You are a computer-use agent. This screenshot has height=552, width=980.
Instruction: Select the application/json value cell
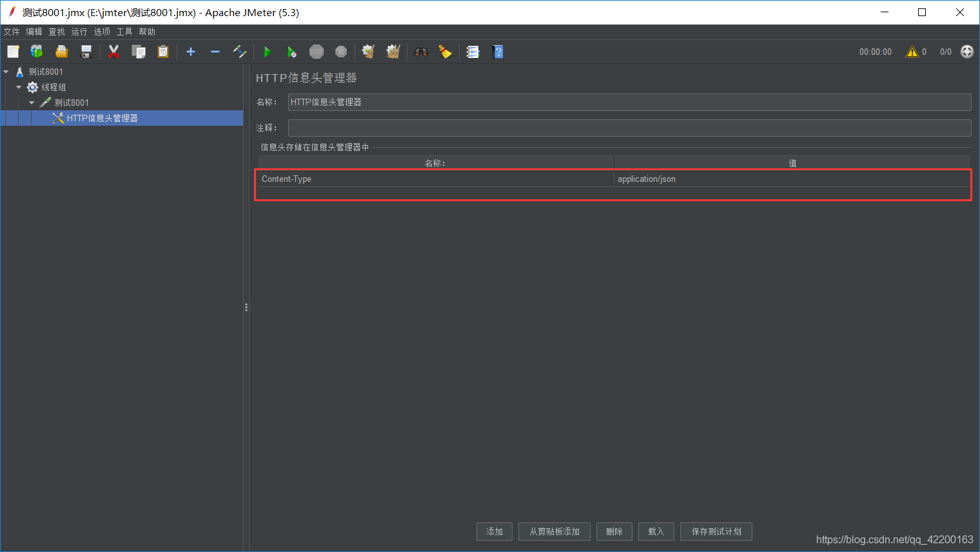(x=792, y=179)
